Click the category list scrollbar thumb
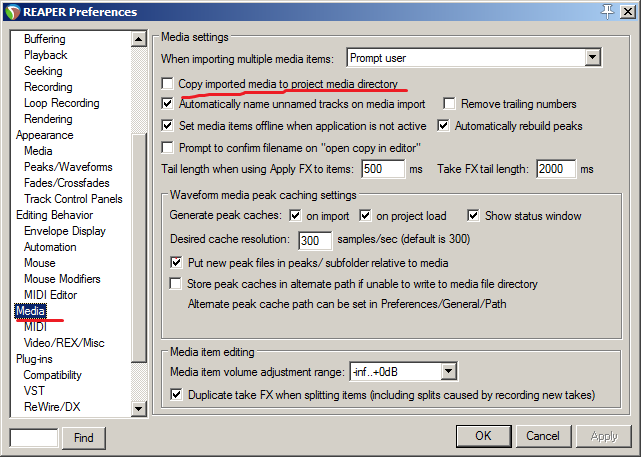 coord(139,247)
